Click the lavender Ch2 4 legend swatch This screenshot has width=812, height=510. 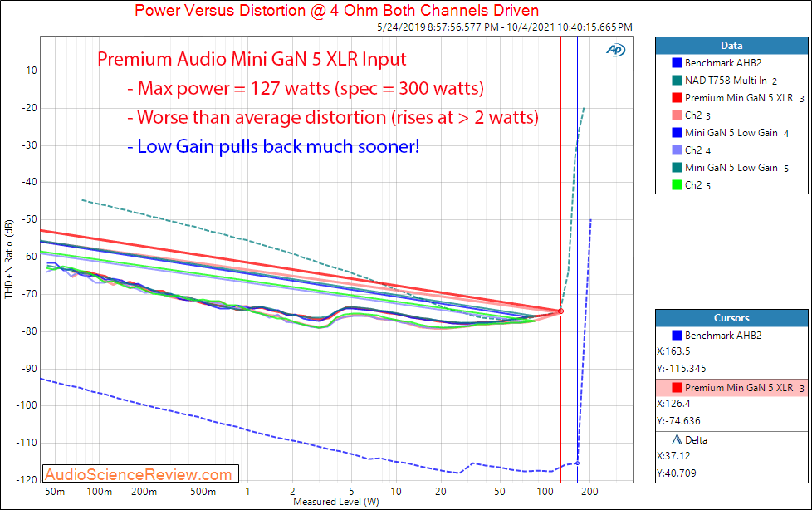pyautogui.click(x=677, y=150)
